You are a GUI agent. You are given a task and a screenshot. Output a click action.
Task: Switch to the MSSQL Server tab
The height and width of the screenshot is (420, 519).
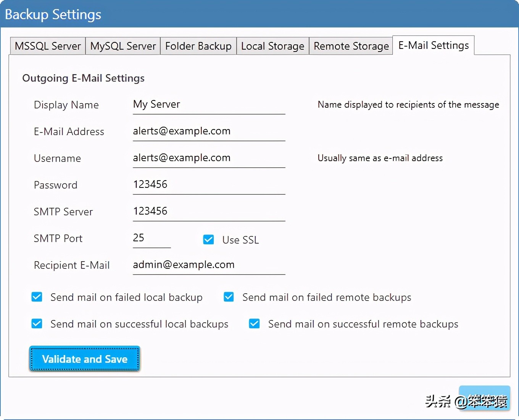[x=47, y=46]
